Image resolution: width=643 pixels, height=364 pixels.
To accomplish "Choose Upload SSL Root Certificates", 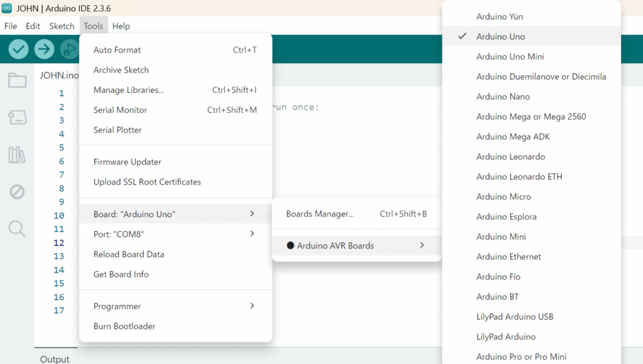I will point(176,182).
